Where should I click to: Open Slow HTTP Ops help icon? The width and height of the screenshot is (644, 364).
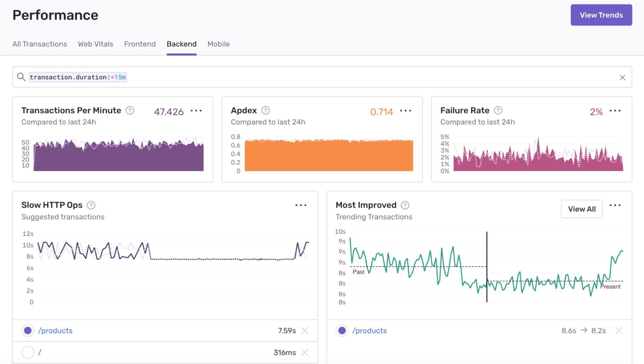pyautogui.click(x=91, y=205)
